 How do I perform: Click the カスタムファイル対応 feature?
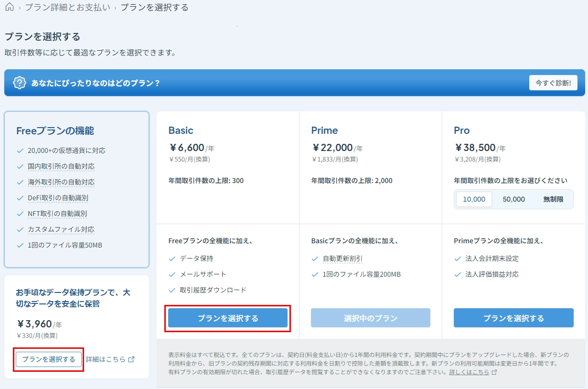[61, 229]
